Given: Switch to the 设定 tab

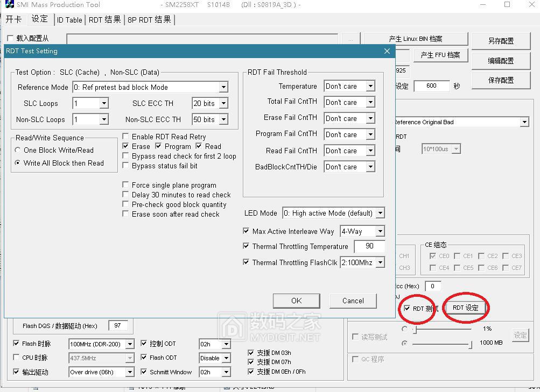Looking at the screenshot, I should coord(40,19).
